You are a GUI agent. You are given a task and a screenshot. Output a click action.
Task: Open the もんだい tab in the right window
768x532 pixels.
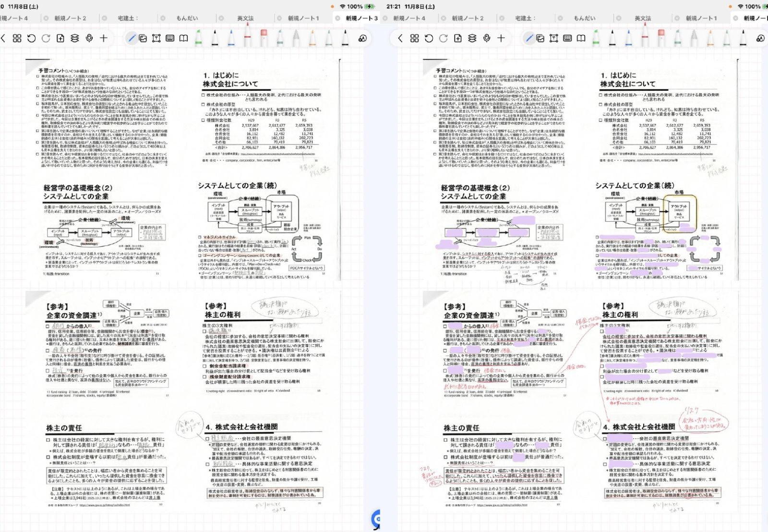[585, 18]
